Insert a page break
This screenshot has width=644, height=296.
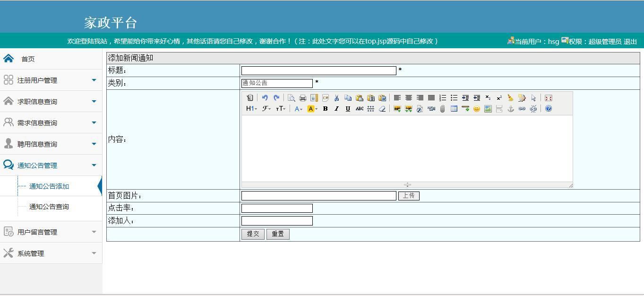(x=499, y=109)
